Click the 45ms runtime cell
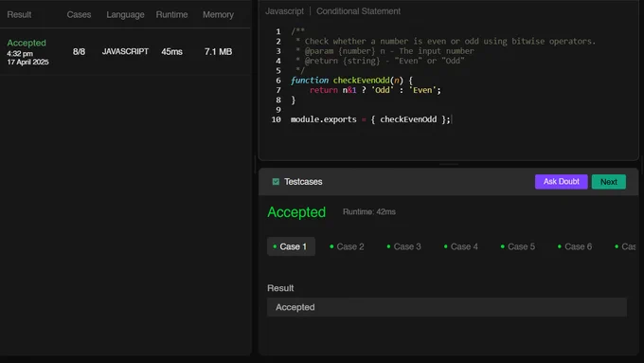This screenshot has width=644, height=363. click(171, 52)
